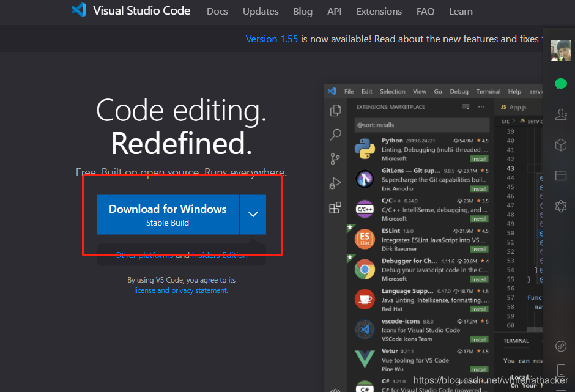The height and width of the screenshot is (392, 575).
Task: Install the C/C++ extension
Action: tap(479, 219)
